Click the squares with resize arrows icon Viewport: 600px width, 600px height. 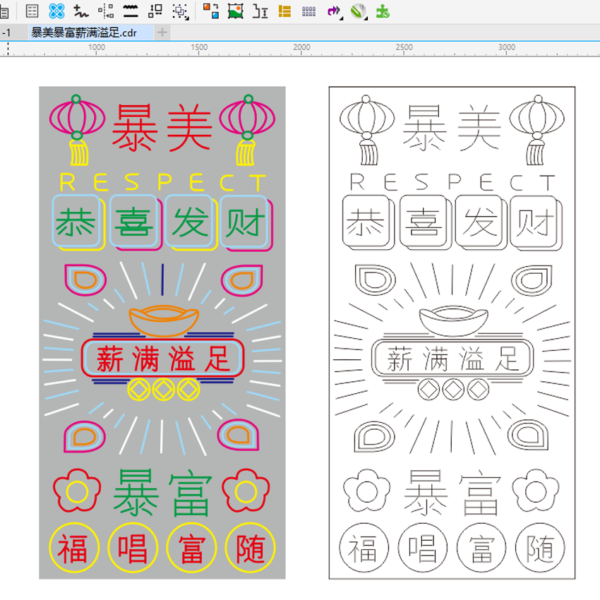pyautogui.click(x=155, y=11)
